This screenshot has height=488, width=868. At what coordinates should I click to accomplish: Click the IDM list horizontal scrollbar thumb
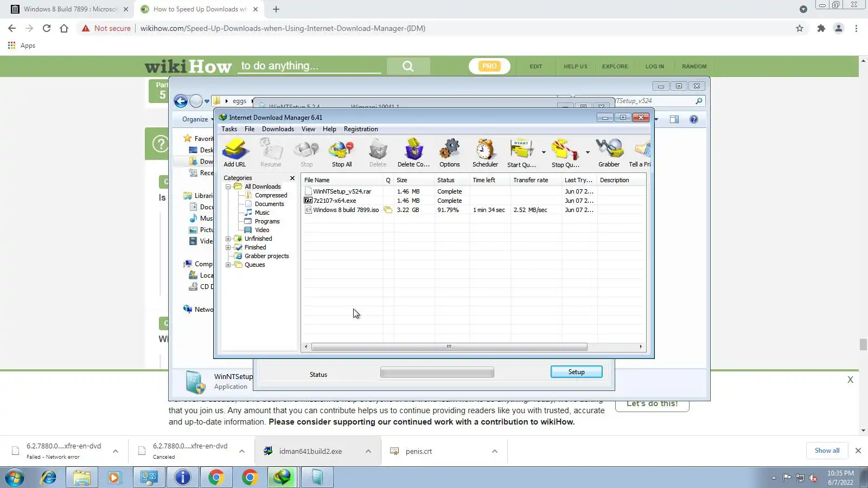449,347
